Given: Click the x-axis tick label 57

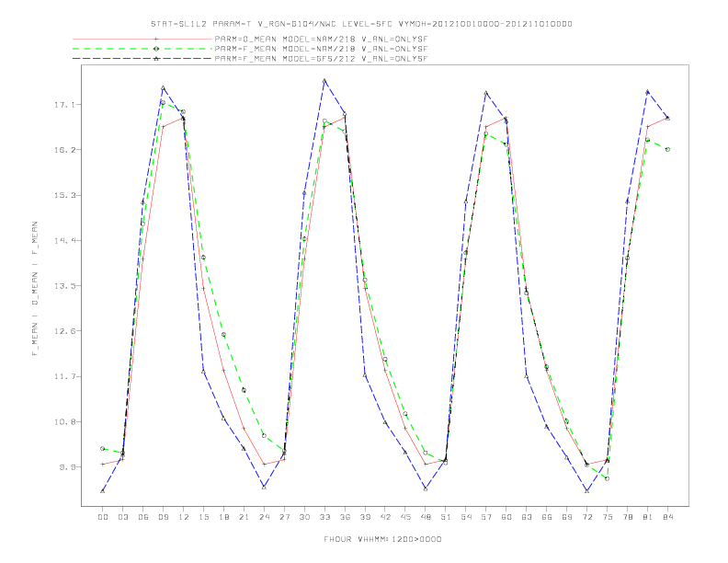Looking at the screenshot, I should [486, 517].
